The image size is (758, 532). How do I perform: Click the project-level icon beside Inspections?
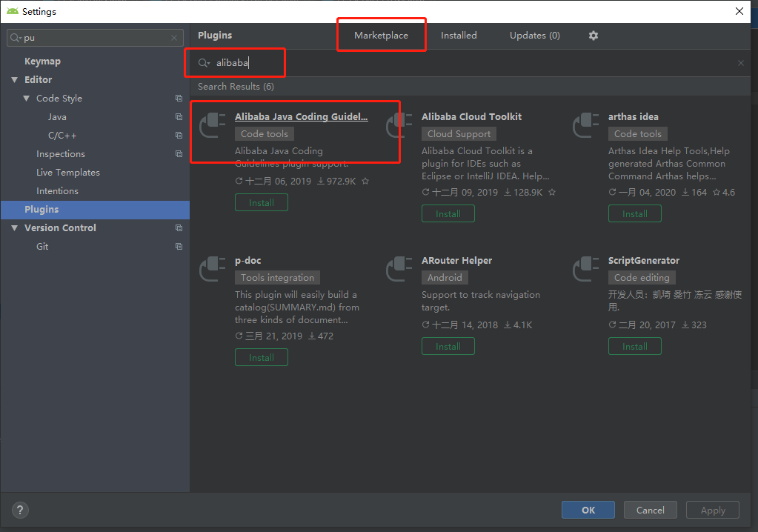(179, 153)
